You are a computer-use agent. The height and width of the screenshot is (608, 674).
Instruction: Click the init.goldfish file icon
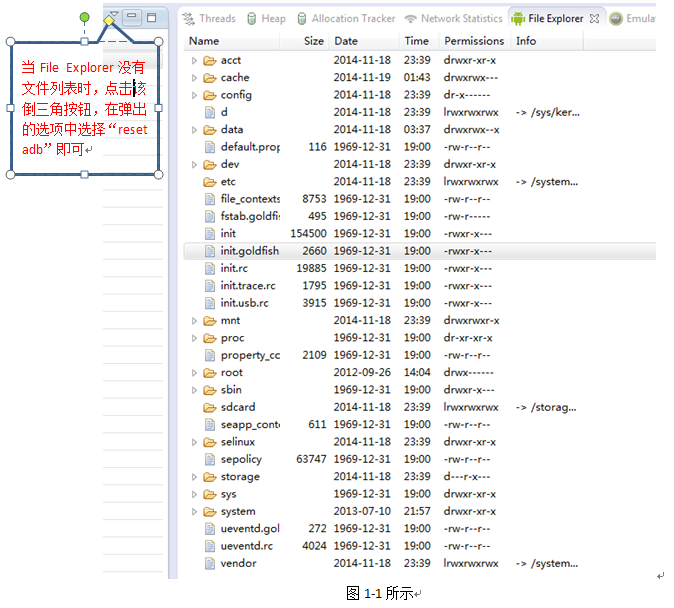click(210, 251)
